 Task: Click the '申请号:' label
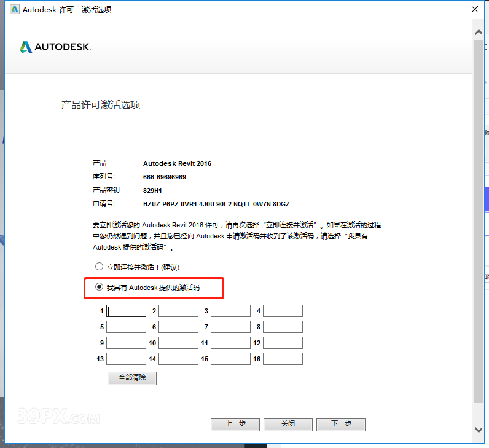click(104, 204)
